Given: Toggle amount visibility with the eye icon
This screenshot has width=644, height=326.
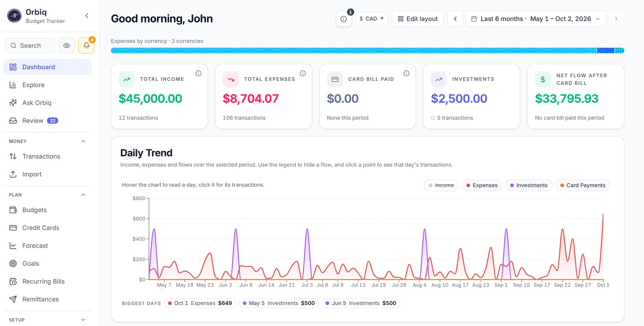Looking at the screenshot, I should point(67,46).
